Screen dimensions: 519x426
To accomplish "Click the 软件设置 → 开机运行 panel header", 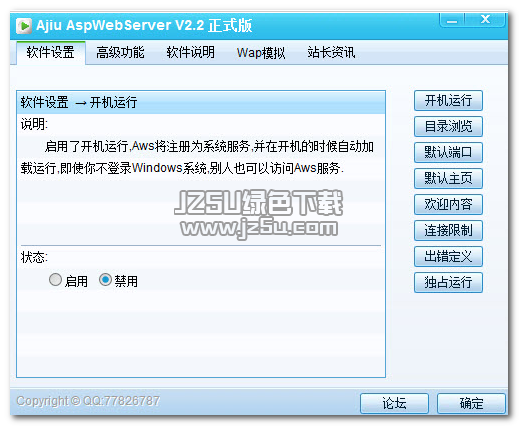I will click(201, 102).
